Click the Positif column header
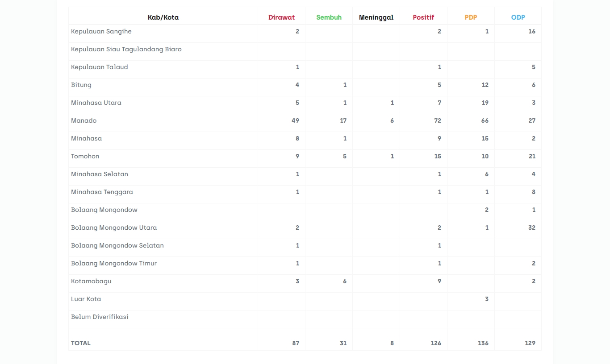Image resolution: width=610 pixels, height=364 pixels. coord(423,17)
